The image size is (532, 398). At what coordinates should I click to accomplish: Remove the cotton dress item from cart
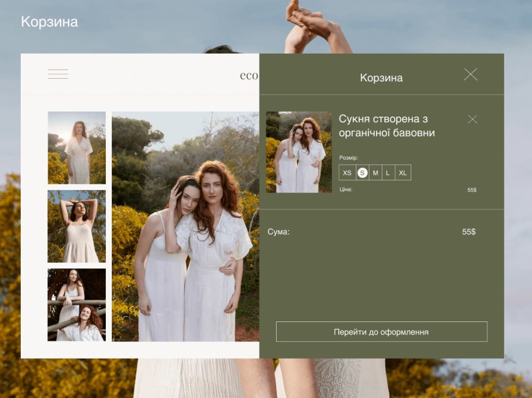(472, 119)
